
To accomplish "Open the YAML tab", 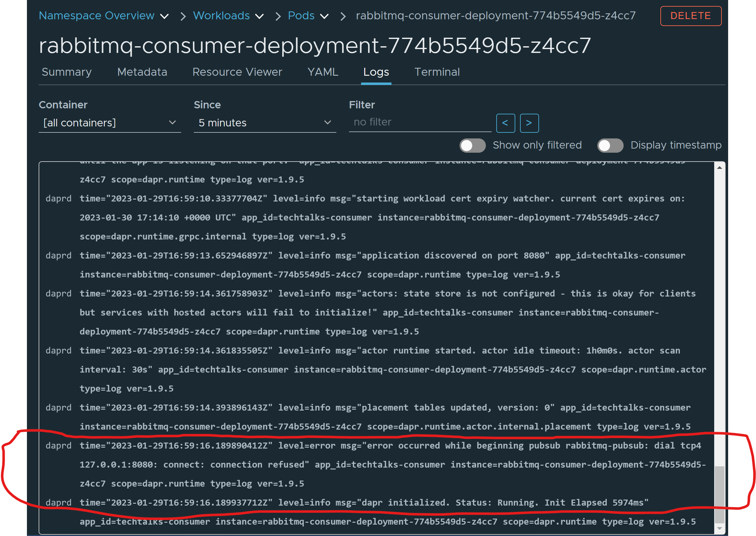I will 322,72.
